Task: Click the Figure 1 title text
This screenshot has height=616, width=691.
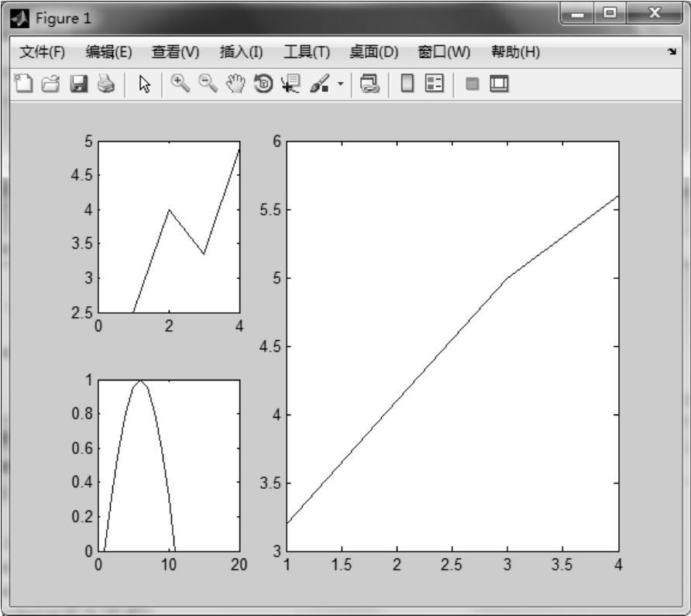Action: click(63, 19)
